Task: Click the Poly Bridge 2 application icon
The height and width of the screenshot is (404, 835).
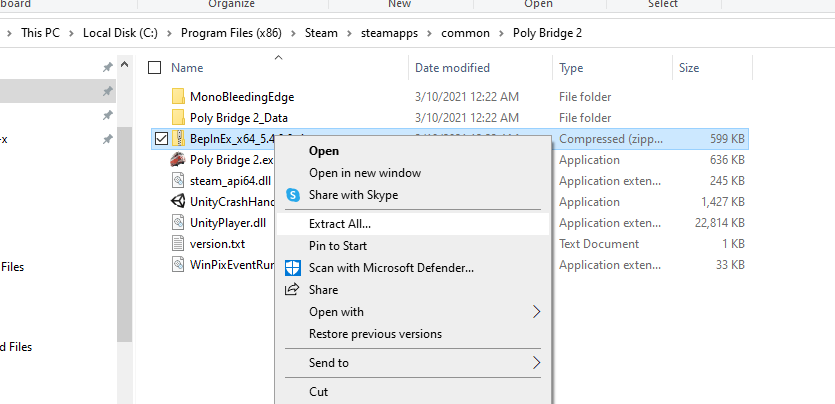Action: (179, 160)
